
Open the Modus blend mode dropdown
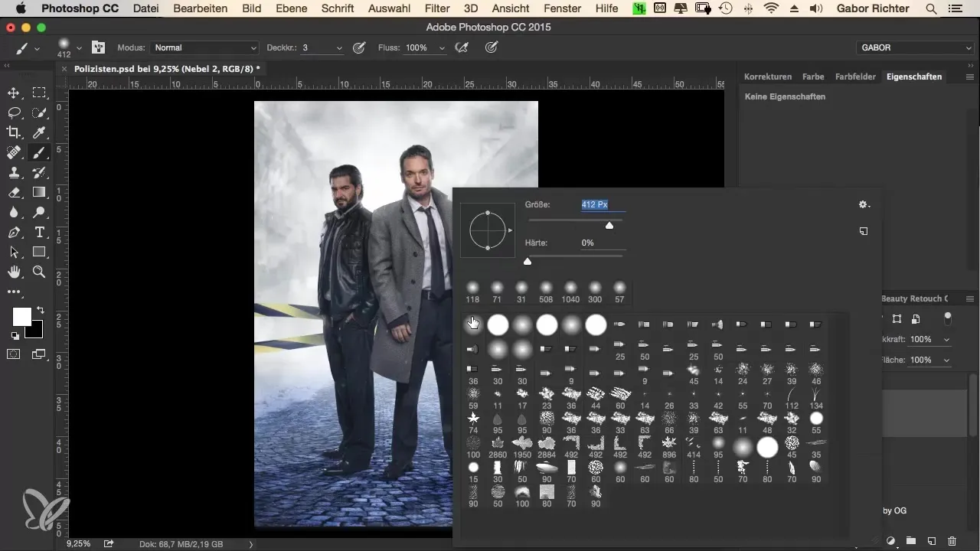click(204, 47)
